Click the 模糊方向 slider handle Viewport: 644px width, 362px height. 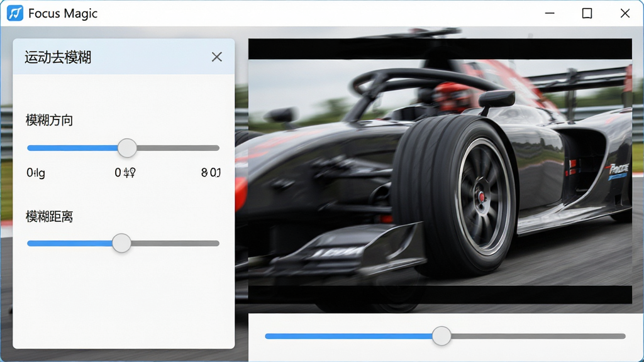click(127, 148)
